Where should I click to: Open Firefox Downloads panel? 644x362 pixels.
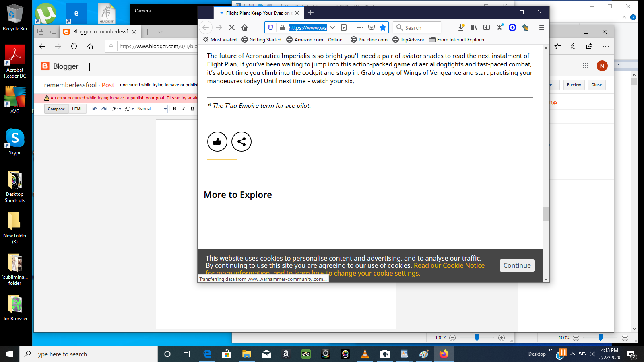tap(461, 27)
